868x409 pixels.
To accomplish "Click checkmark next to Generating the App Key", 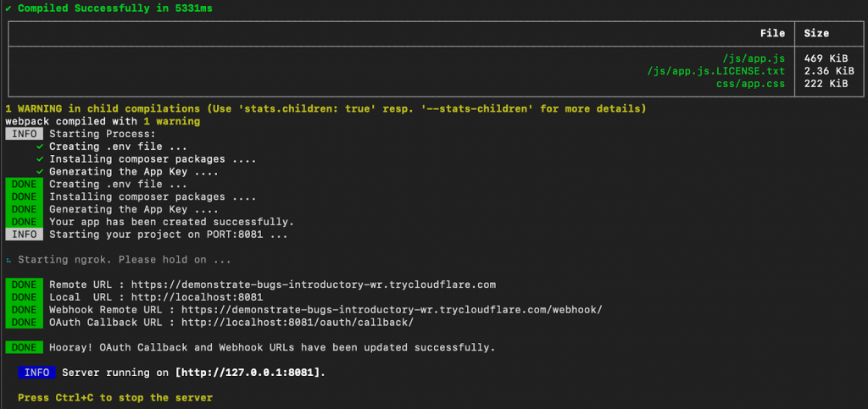I will (40, 172).
